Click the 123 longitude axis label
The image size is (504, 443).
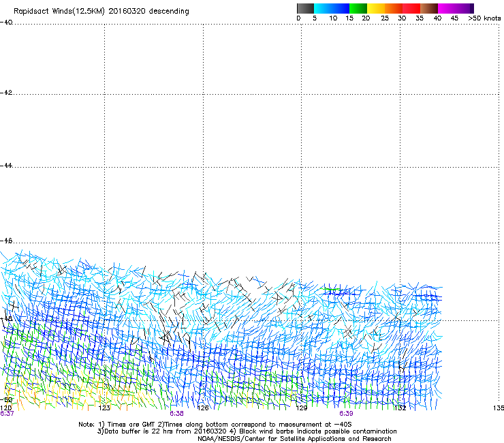[x=104, y=408]
